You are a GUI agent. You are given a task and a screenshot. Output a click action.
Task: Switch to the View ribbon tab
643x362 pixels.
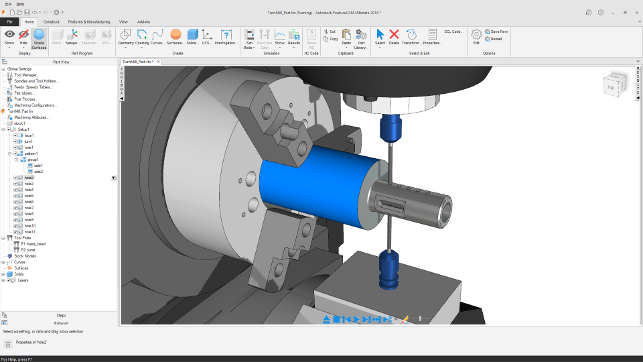(123, 22)
